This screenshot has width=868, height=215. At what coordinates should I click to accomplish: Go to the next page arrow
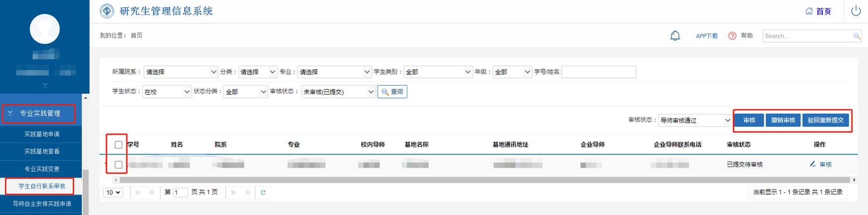coord(233,192)
